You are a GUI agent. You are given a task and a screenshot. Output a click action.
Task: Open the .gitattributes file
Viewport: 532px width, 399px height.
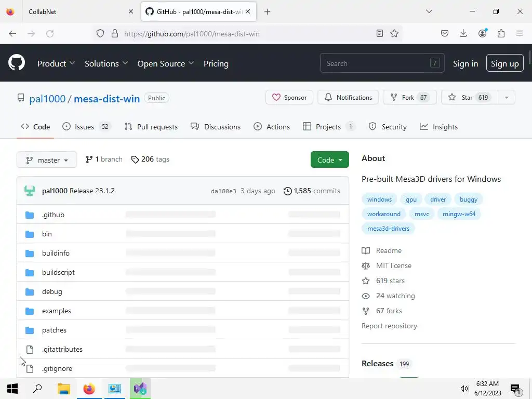pyautogui.click(x=62, y=349)
